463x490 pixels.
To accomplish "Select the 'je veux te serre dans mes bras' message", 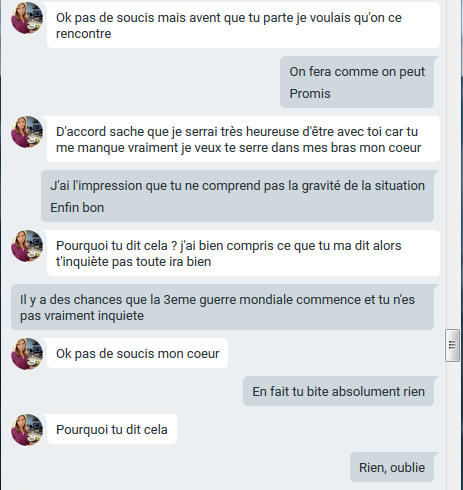I will 243,139.
